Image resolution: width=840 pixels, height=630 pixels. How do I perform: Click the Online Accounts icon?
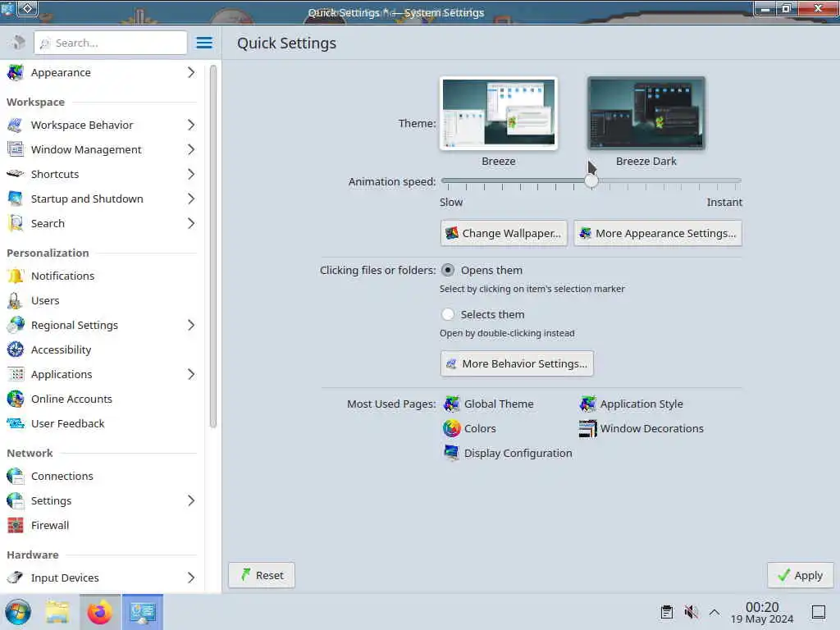(x=16, y=399)
